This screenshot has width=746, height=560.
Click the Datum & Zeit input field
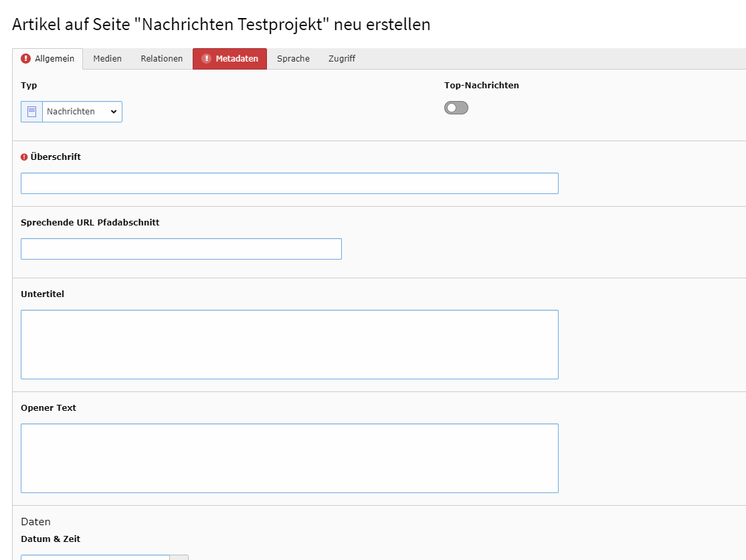[95, 557]
